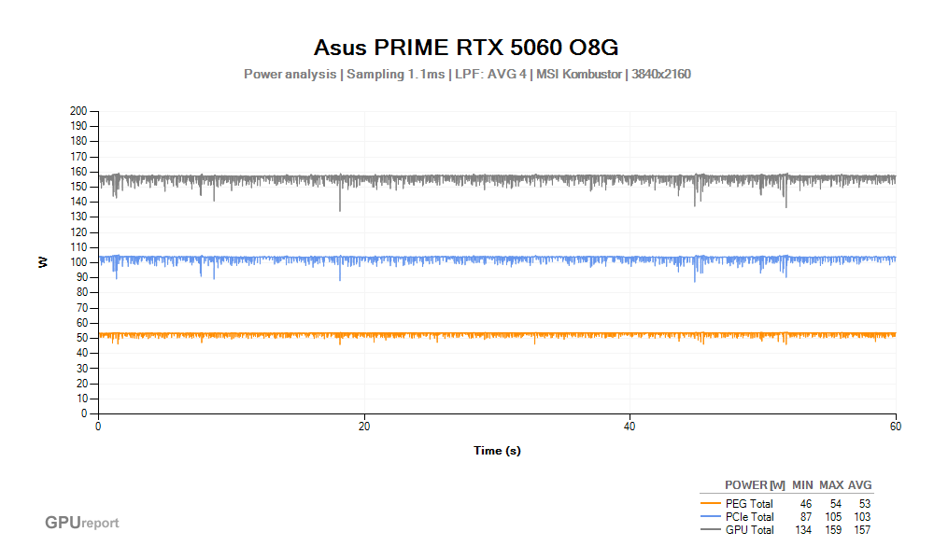Click PEG Total min value 46
The image size is (934, 560).
point(805,504)
